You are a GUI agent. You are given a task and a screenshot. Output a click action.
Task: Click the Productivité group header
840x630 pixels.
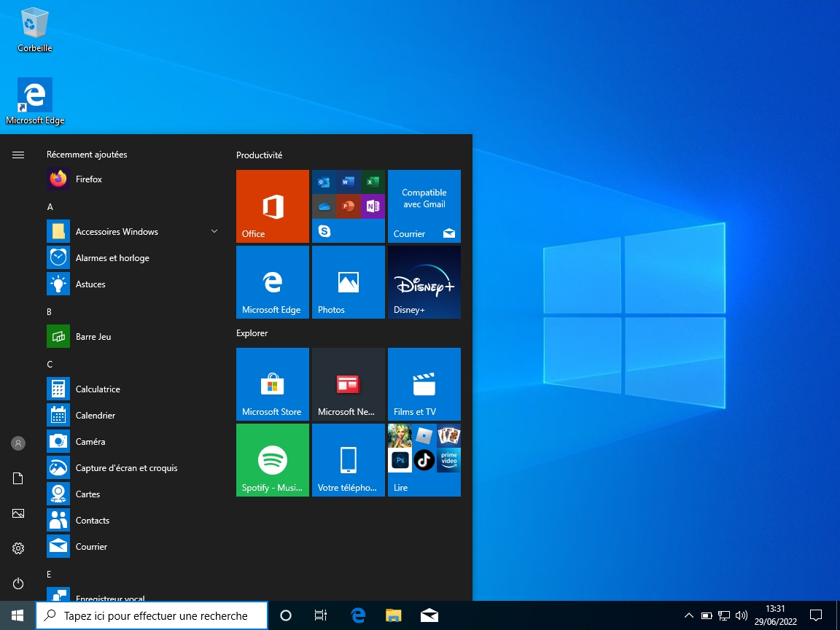tap(260, 155)
